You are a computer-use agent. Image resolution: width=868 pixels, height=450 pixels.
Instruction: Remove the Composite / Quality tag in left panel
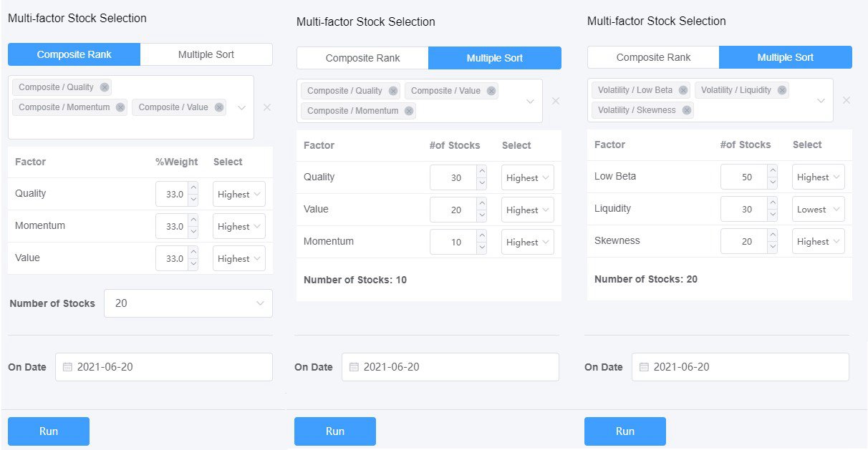(105, 87)
